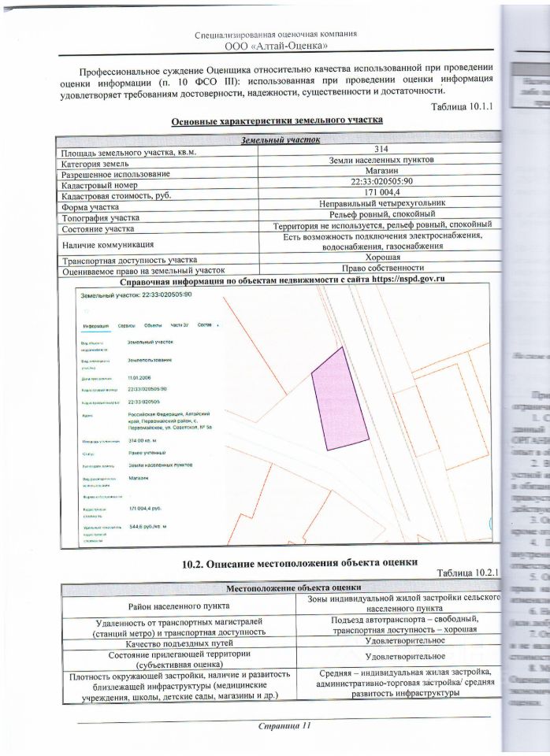Click the table header Земельный участок
The image size is (550, 756).
tap(281, 140)
